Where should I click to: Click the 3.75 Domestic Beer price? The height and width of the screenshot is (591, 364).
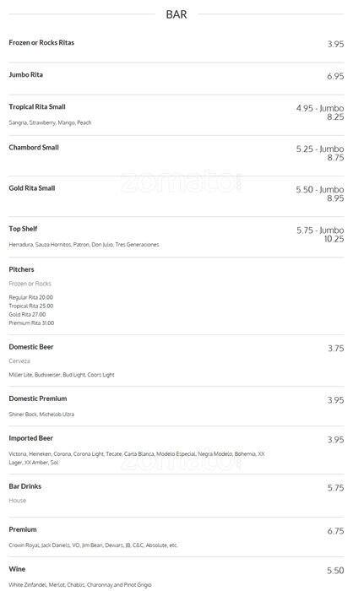click(336, 348)
